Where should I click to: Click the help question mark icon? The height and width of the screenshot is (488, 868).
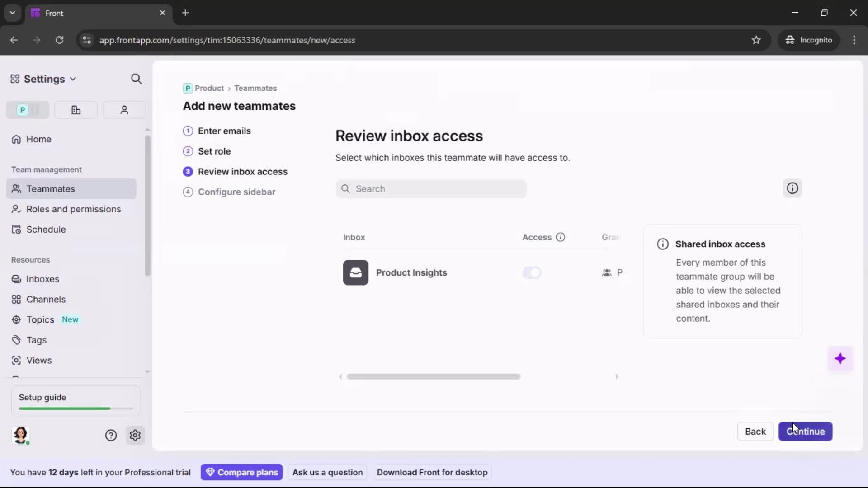(111, 435)
